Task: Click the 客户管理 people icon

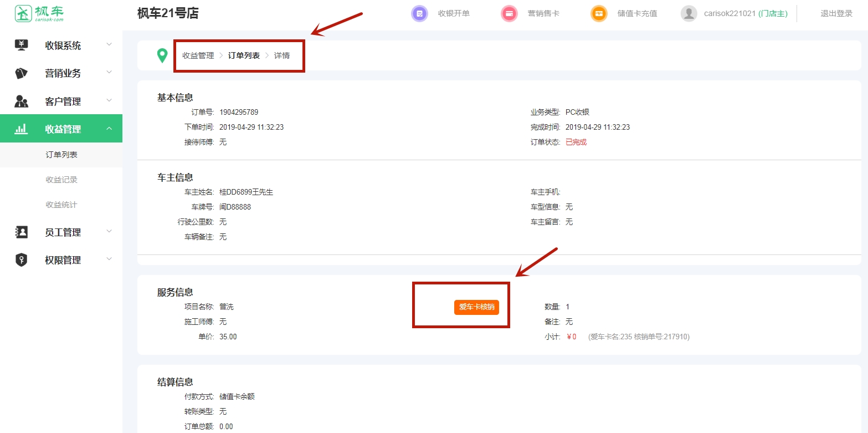Action: [21, 101]
